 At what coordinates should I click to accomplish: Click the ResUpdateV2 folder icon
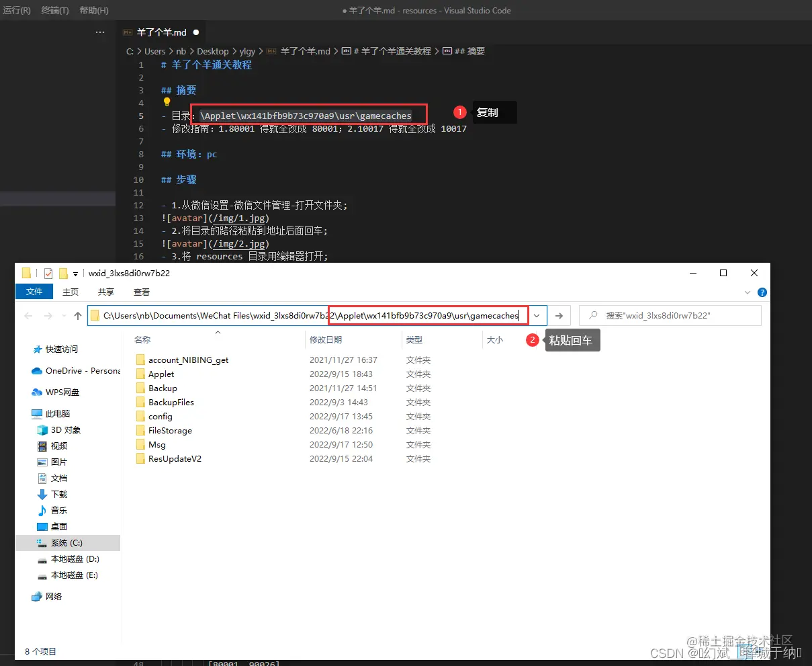coord(140,458)
